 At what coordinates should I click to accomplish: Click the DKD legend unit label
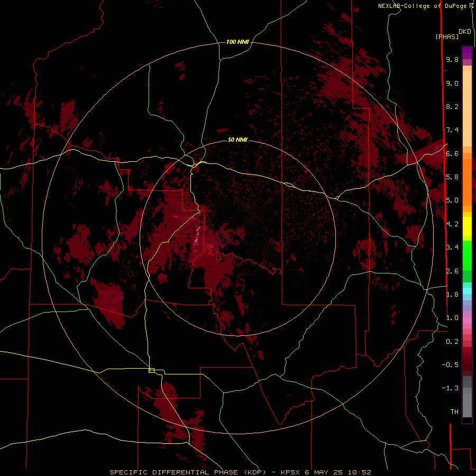(465, 31)
